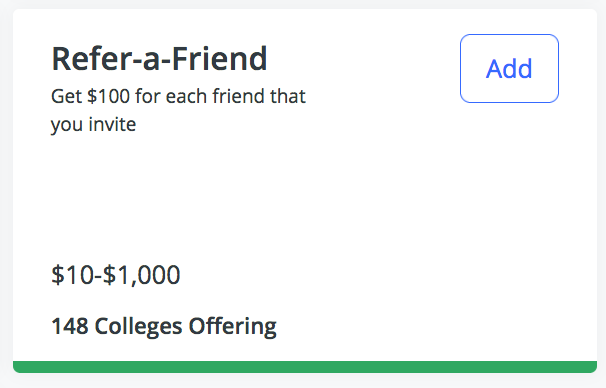This screenshot has height=388, width=606.
Task: Open the 148 Colleges Offering label
Action: (x=164, y=327)
